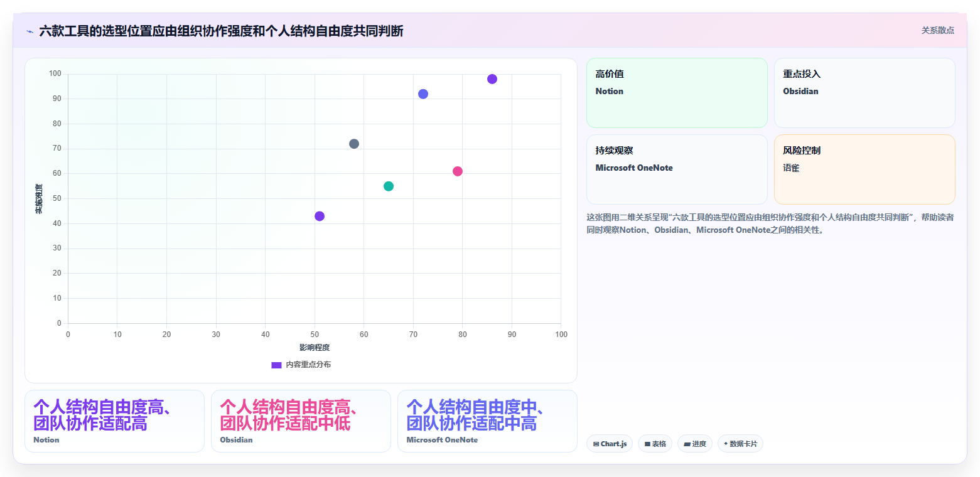Click the 数据卡片 tag chip
This screenshot has width=980, height=477.
pyautogui.click(x=740, y=444)
